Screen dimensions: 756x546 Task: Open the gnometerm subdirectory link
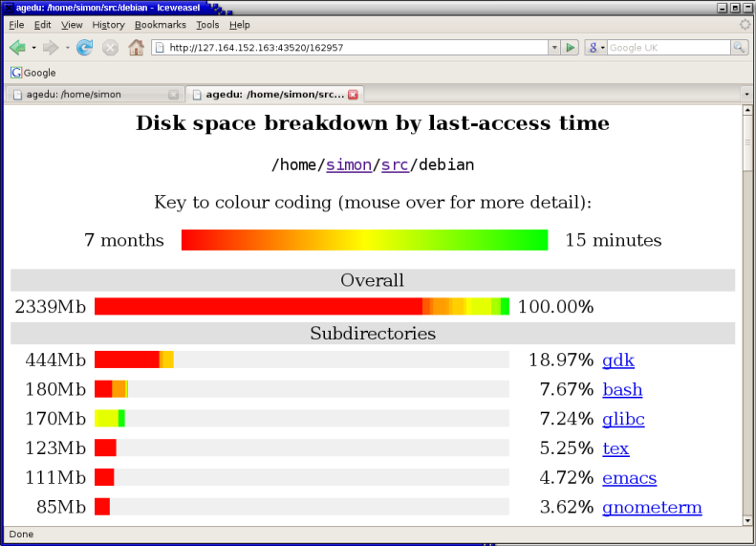pos(653,507)
